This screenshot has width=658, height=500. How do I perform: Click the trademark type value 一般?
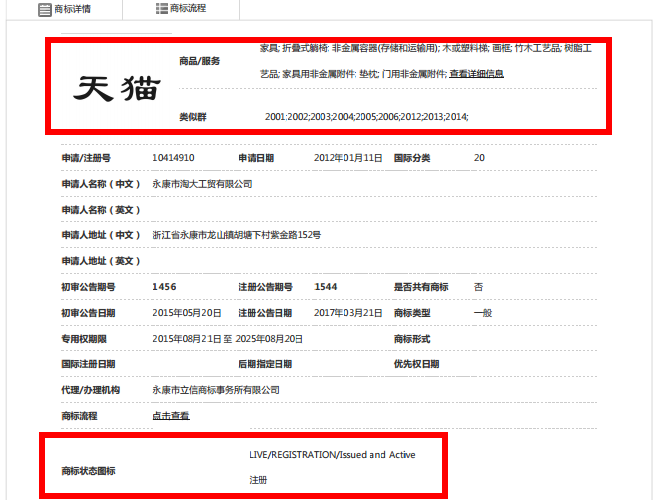[x=483, y=313]
